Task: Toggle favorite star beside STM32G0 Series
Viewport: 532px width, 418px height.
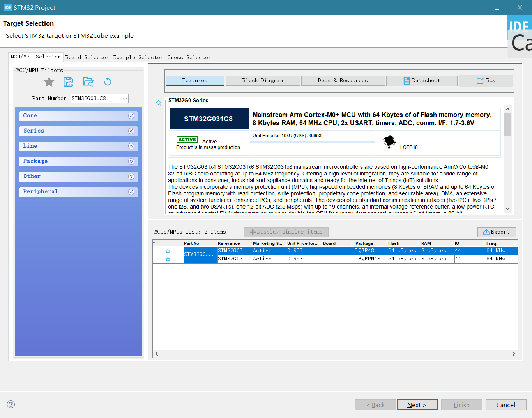Action: click(159, 103)
